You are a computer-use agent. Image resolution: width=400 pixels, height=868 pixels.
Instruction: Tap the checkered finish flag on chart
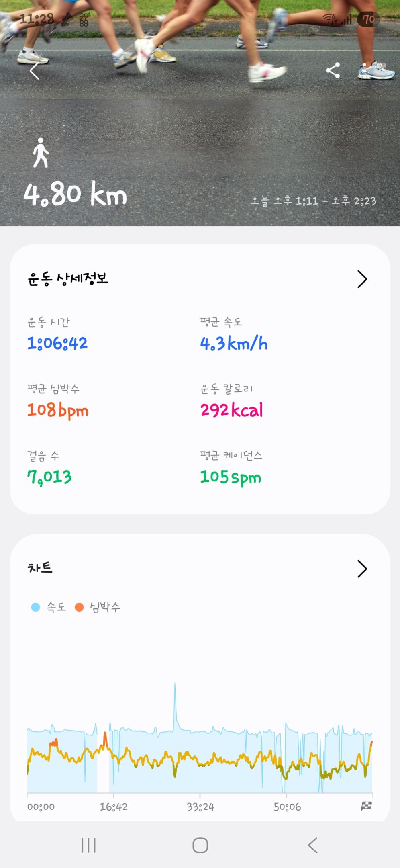click(x=366, y=806)
